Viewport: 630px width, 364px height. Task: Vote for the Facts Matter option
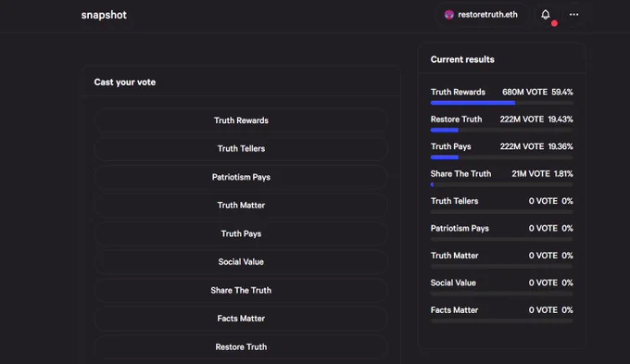pos(241,319)
